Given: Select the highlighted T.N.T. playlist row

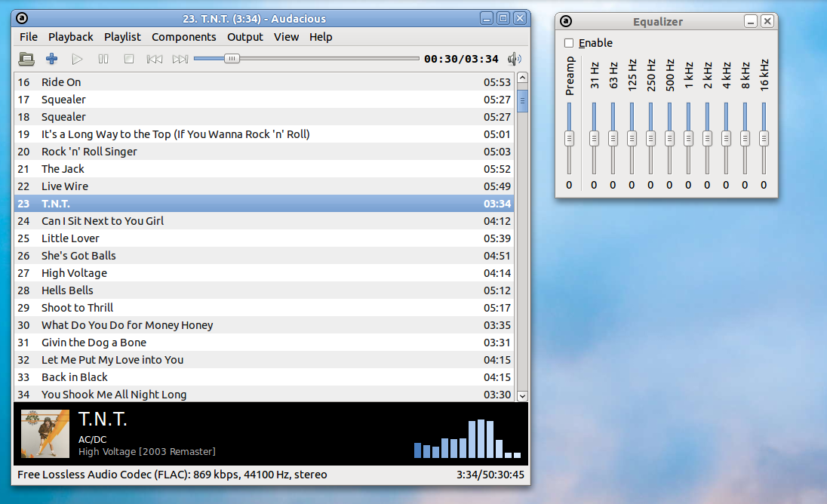Looking at the screenshot, I should click(x=263, y=204).
